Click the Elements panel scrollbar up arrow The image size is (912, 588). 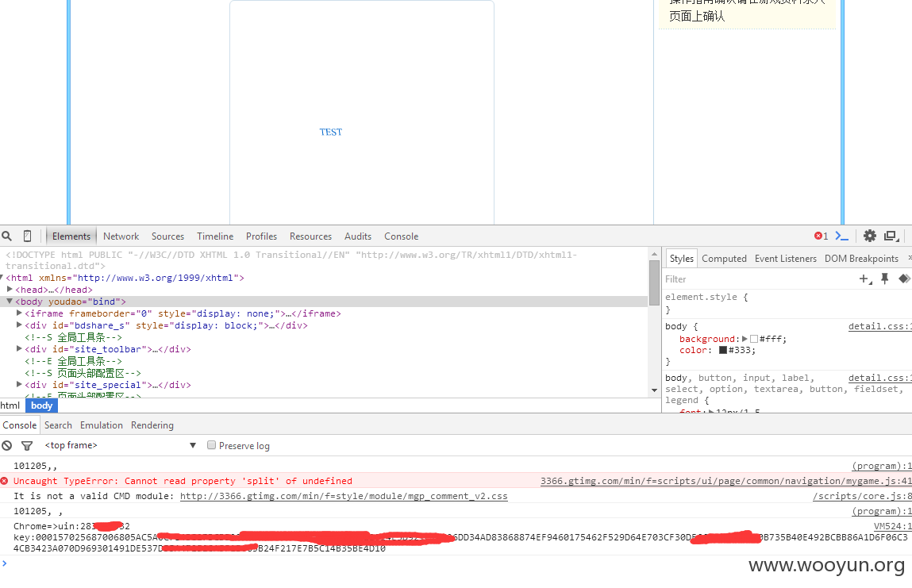pyautogui.click(x=654, y=254)
